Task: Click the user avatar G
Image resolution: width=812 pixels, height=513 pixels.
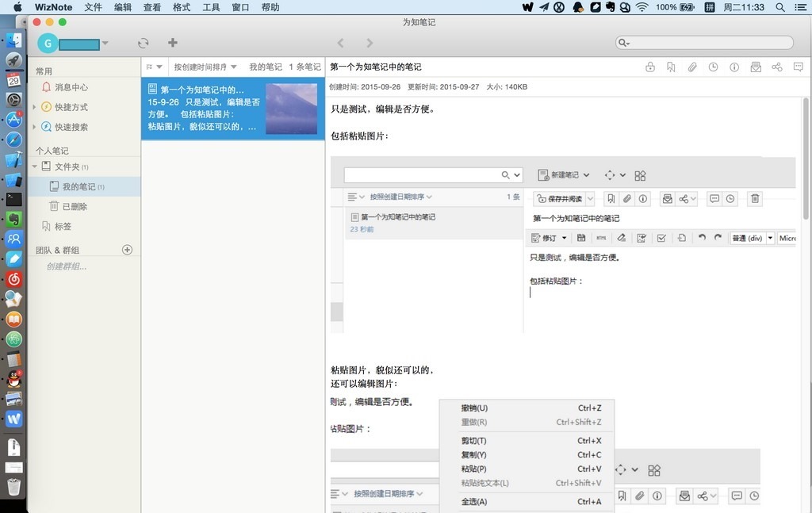Action: coord(48,43)
